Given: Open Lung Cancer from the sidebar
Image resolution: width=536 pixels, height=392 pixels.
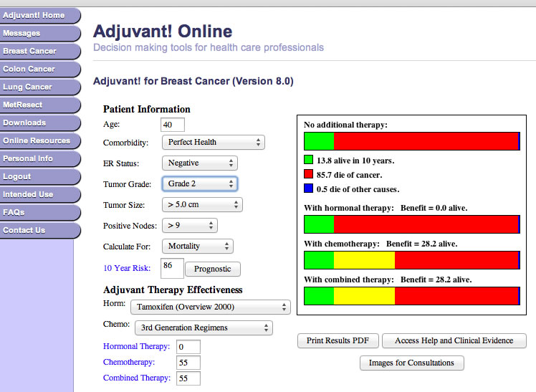Looking at the screenshot, I should pyautogui.click(x=40, y=87).
